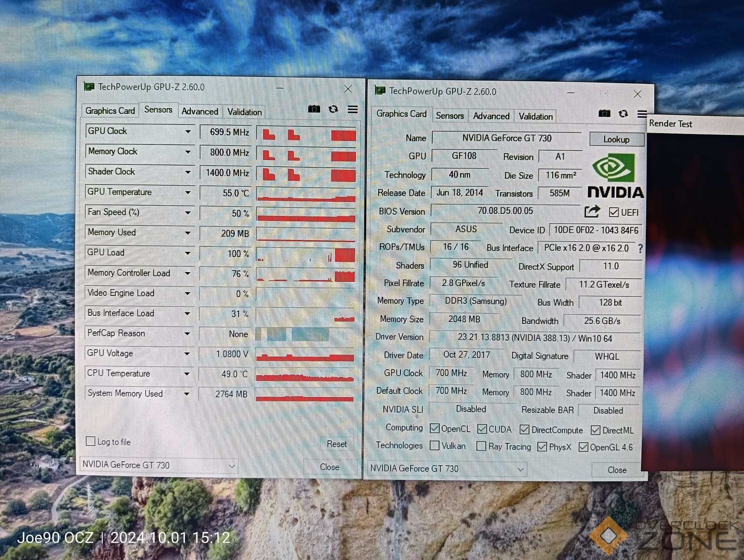
Task: Enable the Log to file checkbox
Action: [x=91, y=441]
